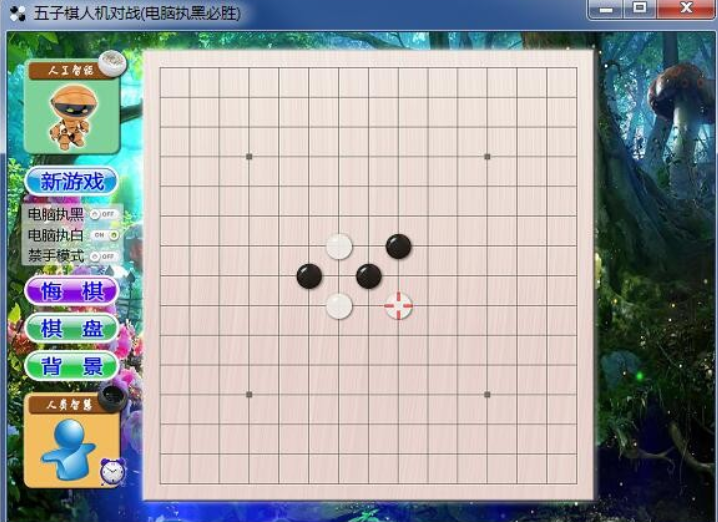Screen dimensions: 718x522
Task: Minimize the gomoku window
Action: (x=605, y=9)
